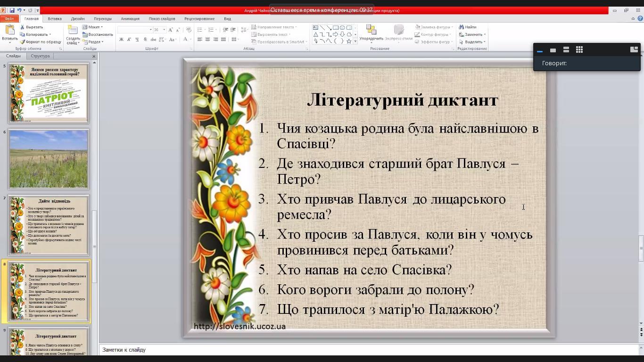
Task: Switch to the Вставка ribbon tab
Action: (55, 19)
